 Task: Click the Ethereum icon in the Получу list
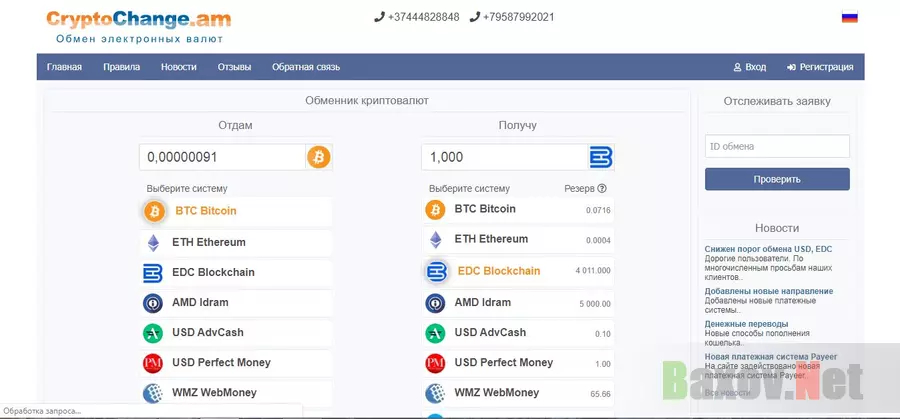click(436, 240)
